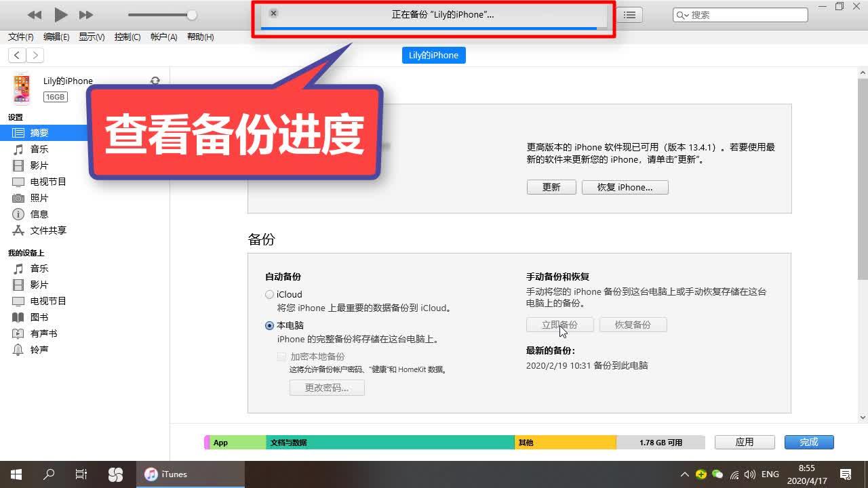Screen dimensions: 868x488
Task: Select the iCloud backup radio button
Action: tap(270, 295)
